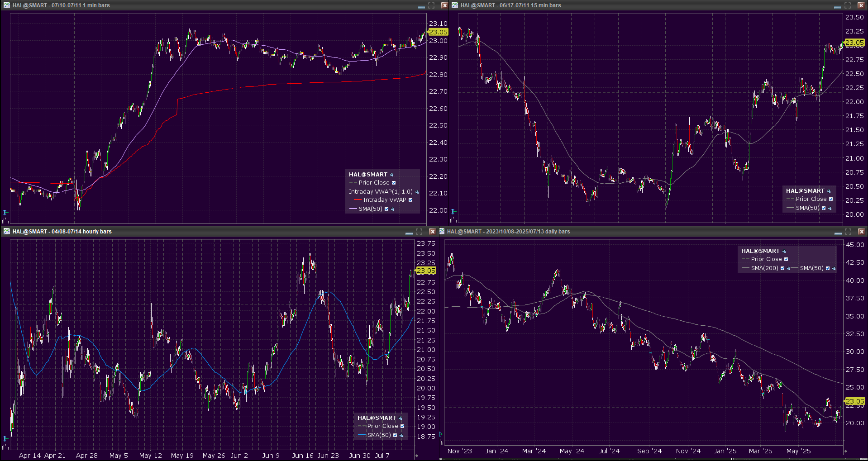The height and width of the screenshot is (461, 868).
Task: Disable SMA(50) checkbox in 15 min chart
Action: click(824, 208)
